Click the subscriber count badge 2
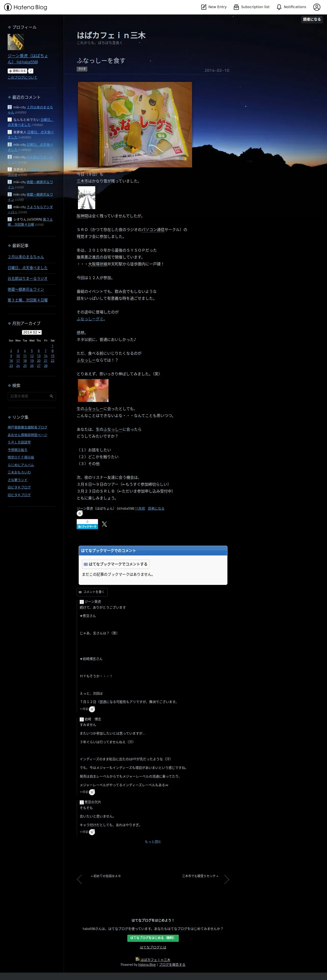 (31, 71)
